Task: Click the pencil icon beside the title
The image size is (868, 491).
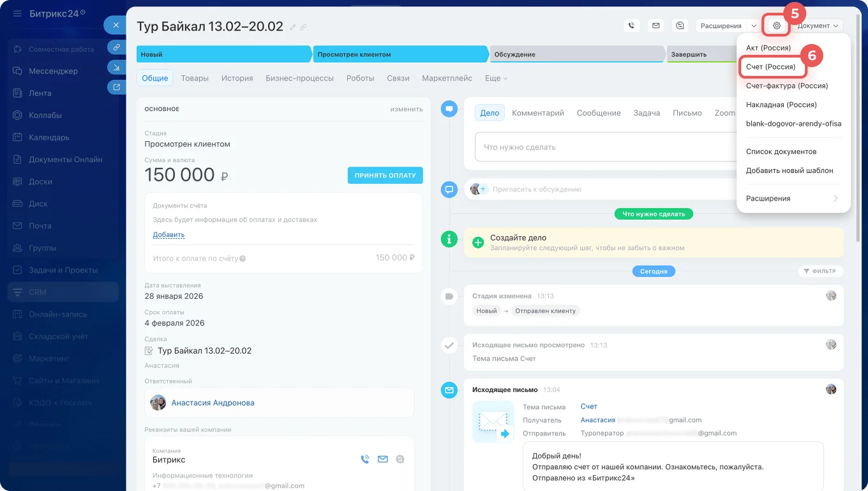Action: tap(293, 27)
